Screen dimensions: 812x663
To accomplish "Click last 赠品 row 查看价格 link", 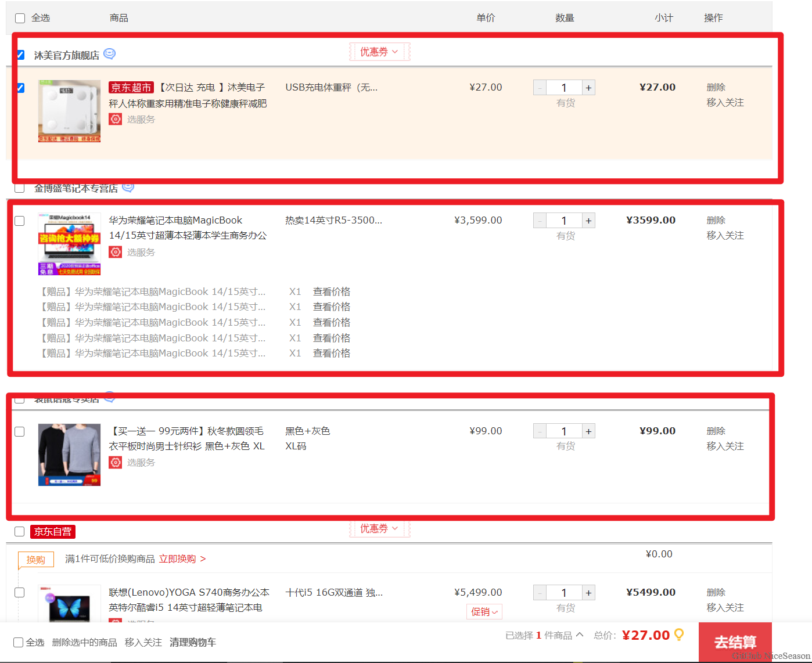I will [x=332, y=353].
